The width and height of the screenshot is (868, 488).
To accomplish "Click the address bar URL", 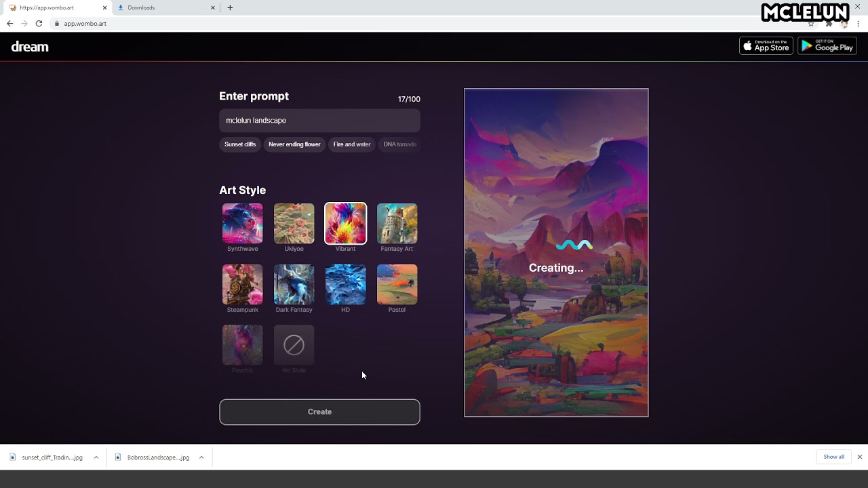I will (x=85, y=24).
